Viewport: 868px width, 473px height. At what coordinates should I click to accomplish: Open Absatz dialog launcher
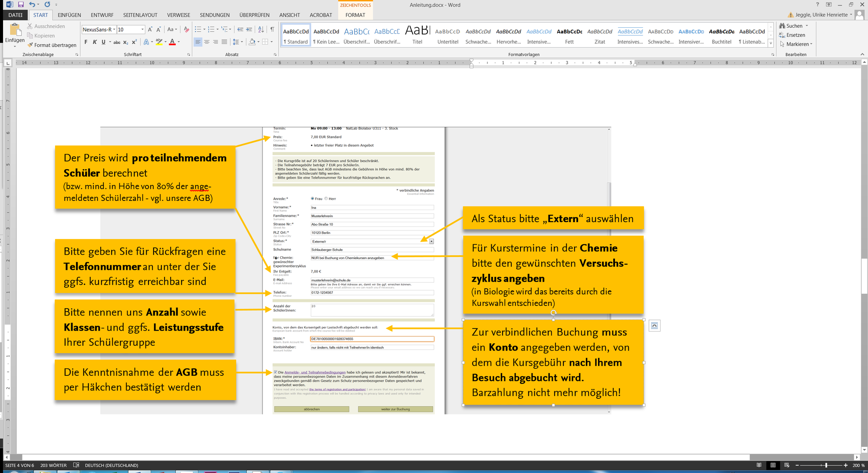[x=275, y=55]
